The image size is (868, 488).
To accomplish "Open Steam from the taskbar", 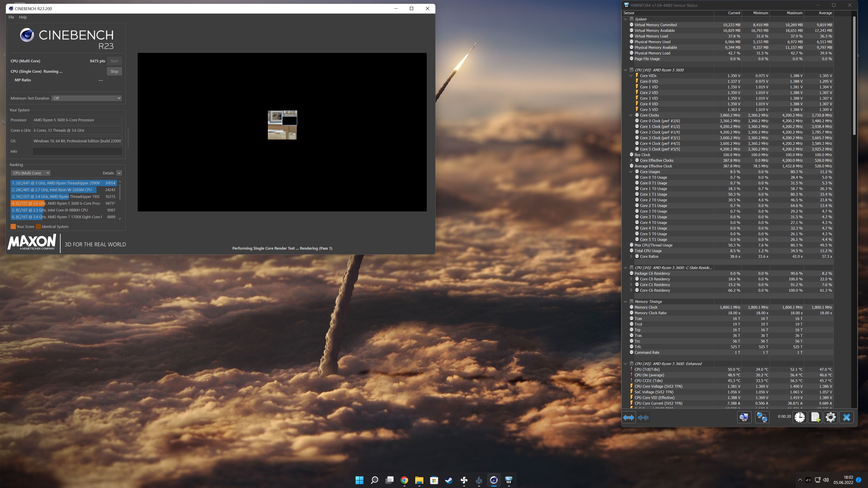I will (449, 480).
